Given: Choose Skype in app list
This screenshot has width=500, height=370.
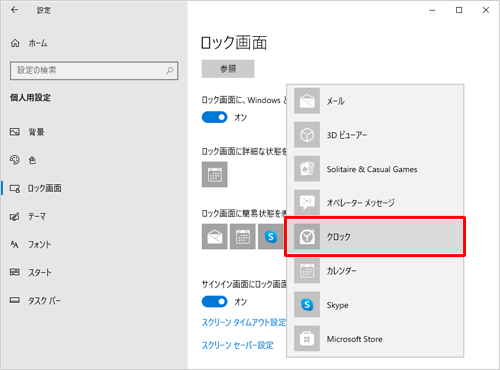Looking at the screenshot, I should (x=375, y=305).
